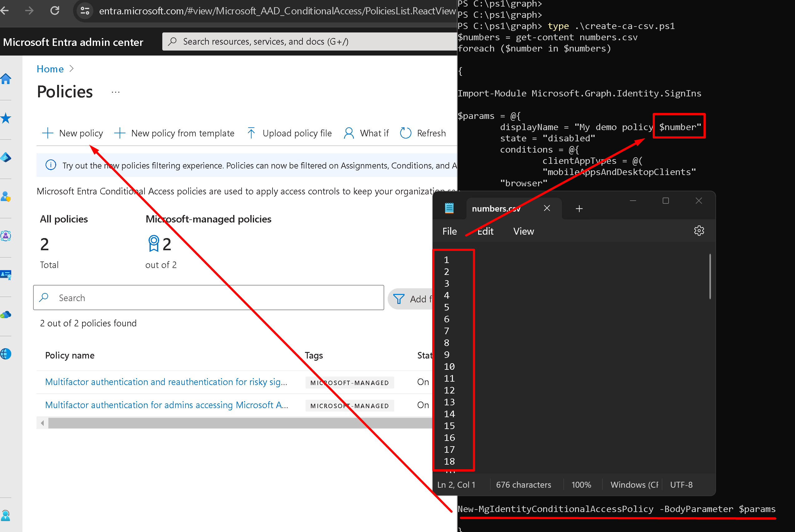Open Multifactor authentication for admins policy link
Screen dimensions: 795x532
(166, 405)
